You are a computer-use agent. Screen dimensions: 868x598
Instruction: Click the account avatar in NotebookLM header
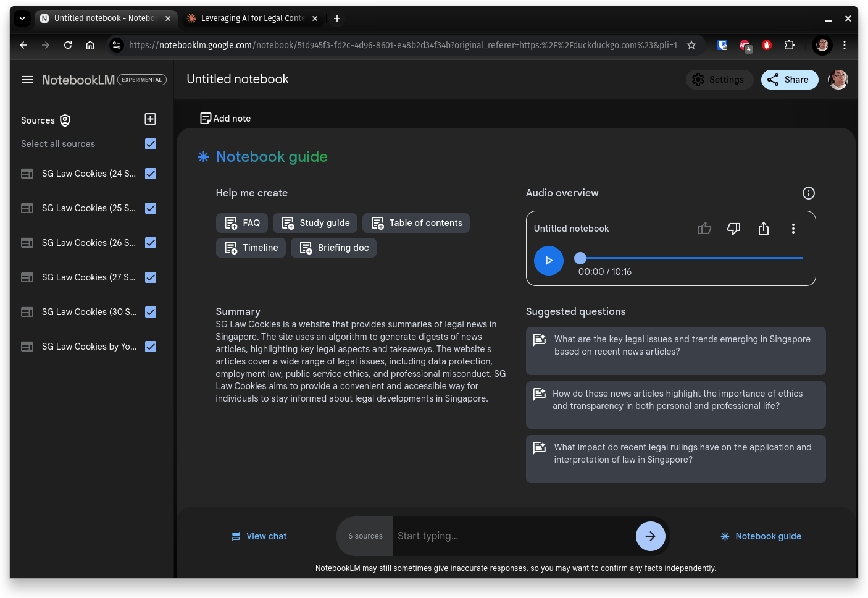[x=838, y=80]
